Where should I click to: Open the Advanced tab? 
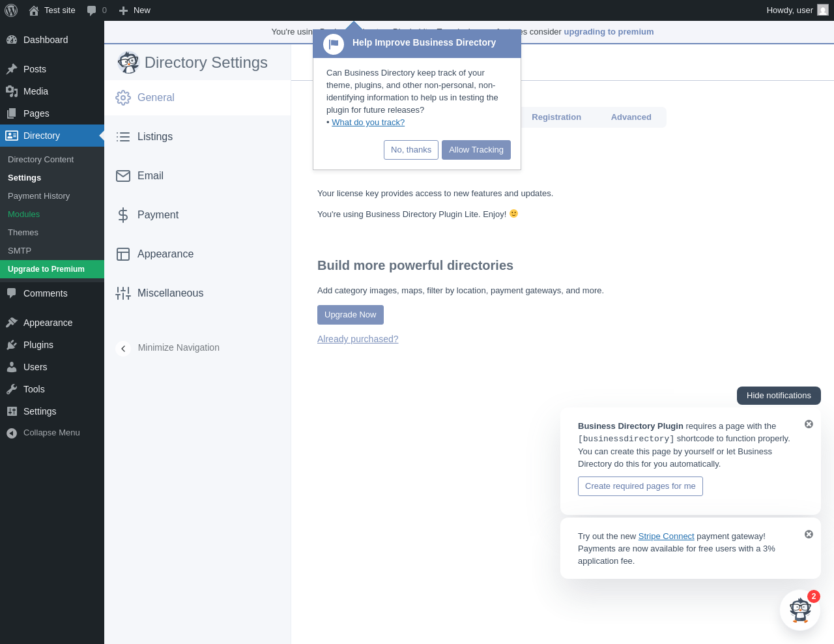(631, 117)
